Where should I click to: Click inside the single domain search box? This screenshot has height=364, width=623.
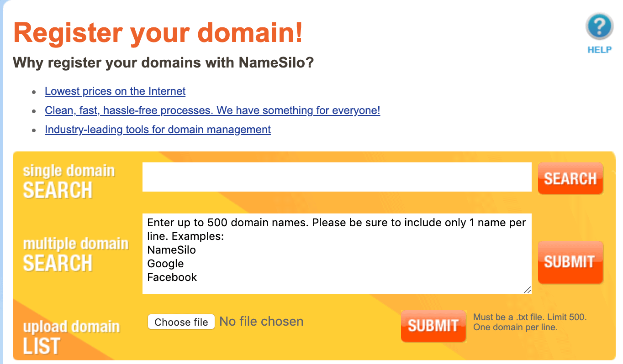(337, 177)
